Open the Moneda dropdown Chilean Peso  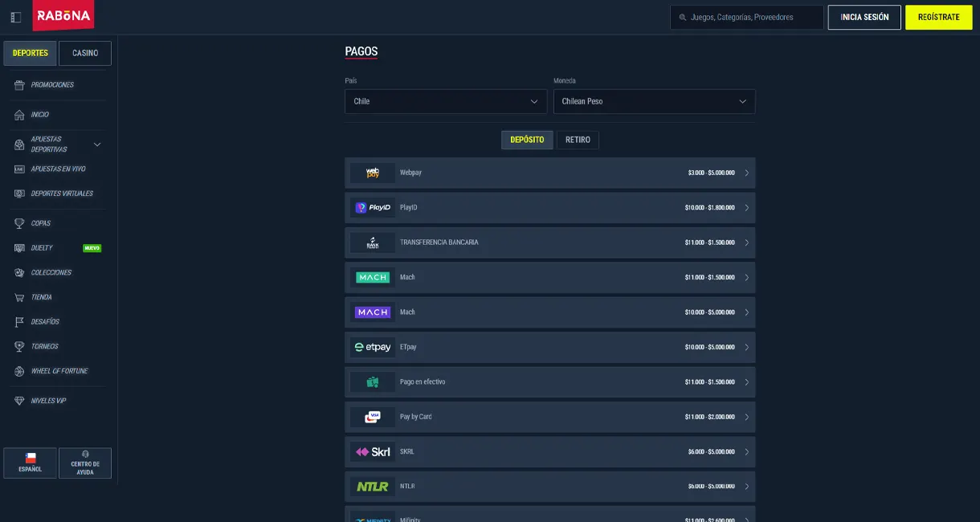pyautogui.click(x=655, y=101)
